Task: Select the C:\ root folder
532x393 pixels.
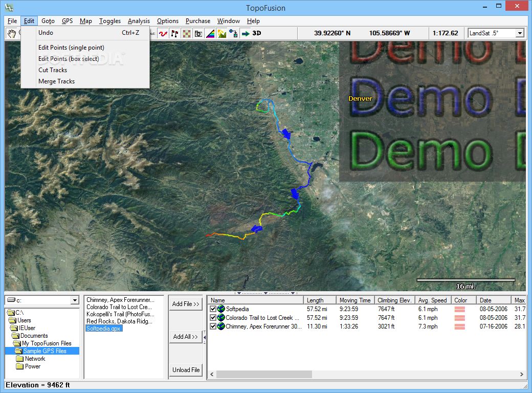Action: point(16,312)
